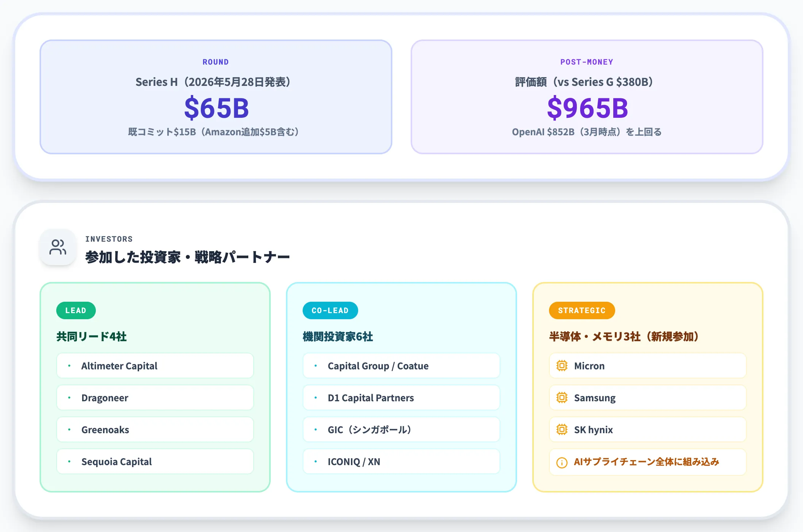Click the OpenAI $852B comparison note
This screenshot has width=803, height=532.
coord(587,132)
